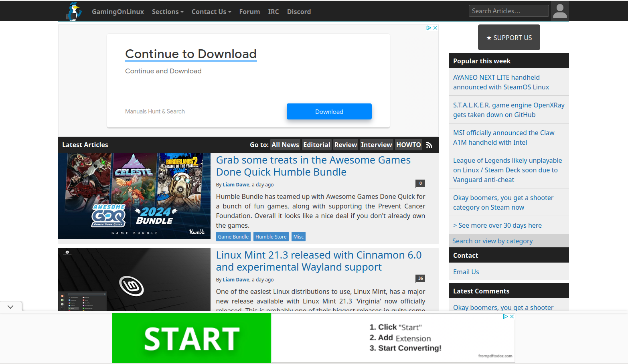The height and width of the screenshot is (364, 628).
Task: Select the Game Bundle tag
Action: tap(233, 237)
